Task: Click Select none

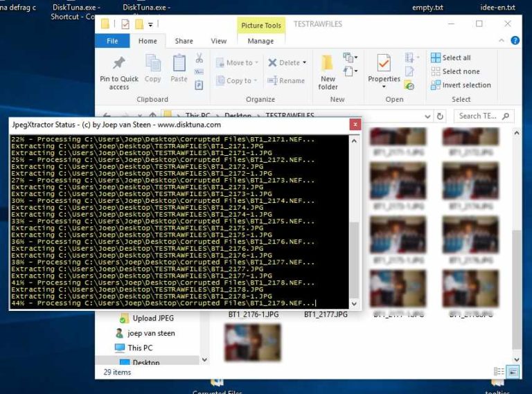Action: [x=455, y=71]
